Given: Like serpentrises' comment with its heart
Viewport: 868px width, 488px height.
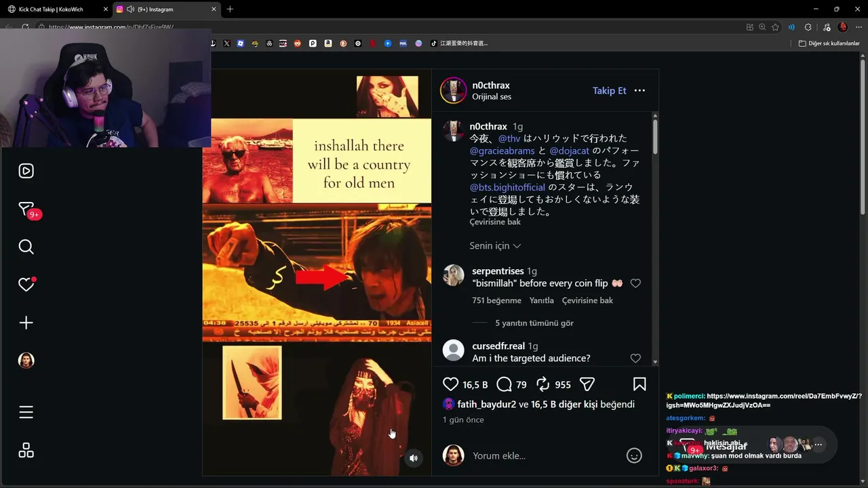Looking at the screenshot, I should (x=635, y=283).
